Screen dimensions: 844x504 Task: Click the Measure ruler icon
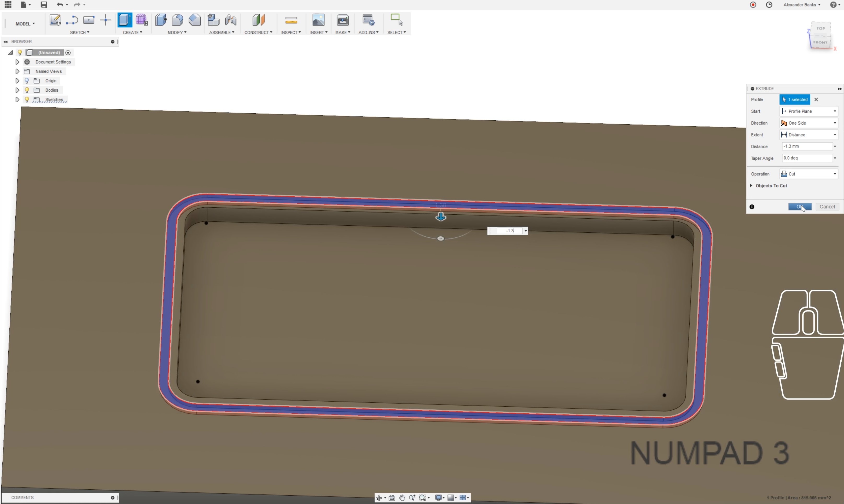[291, 21]
